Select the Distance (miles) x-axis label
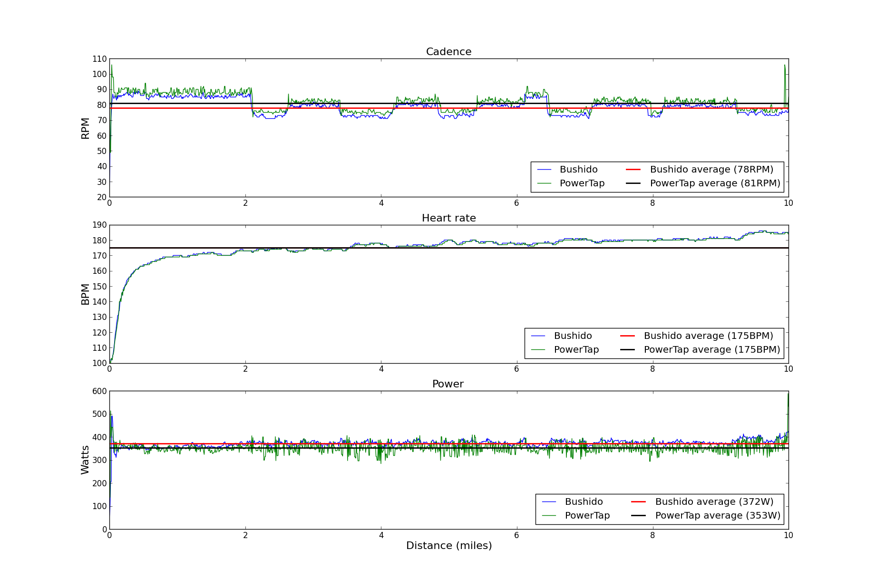Image resolution: width=876 pixels, height=588 pixels. pos(448,546)
